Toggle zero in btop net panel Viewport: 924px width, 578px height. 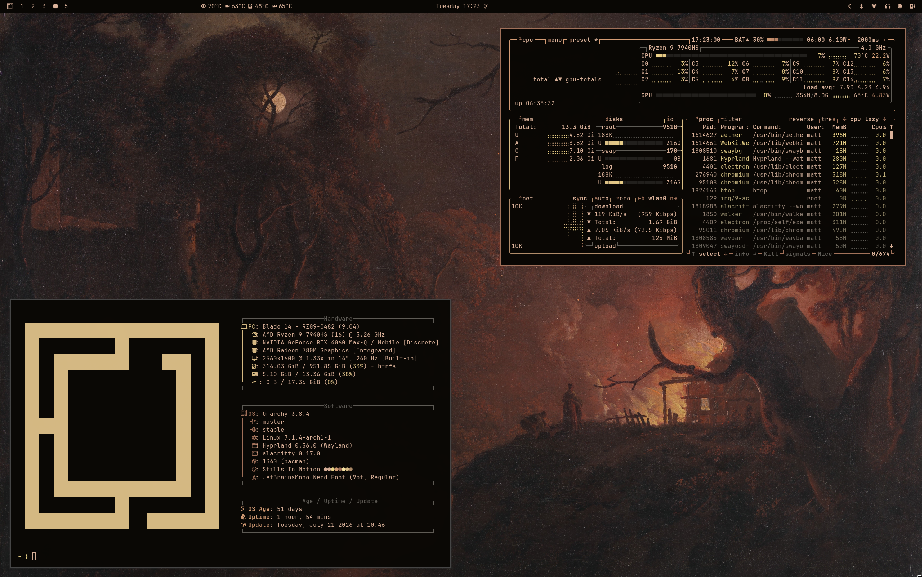pyautogui.click(x=624, y=199)
